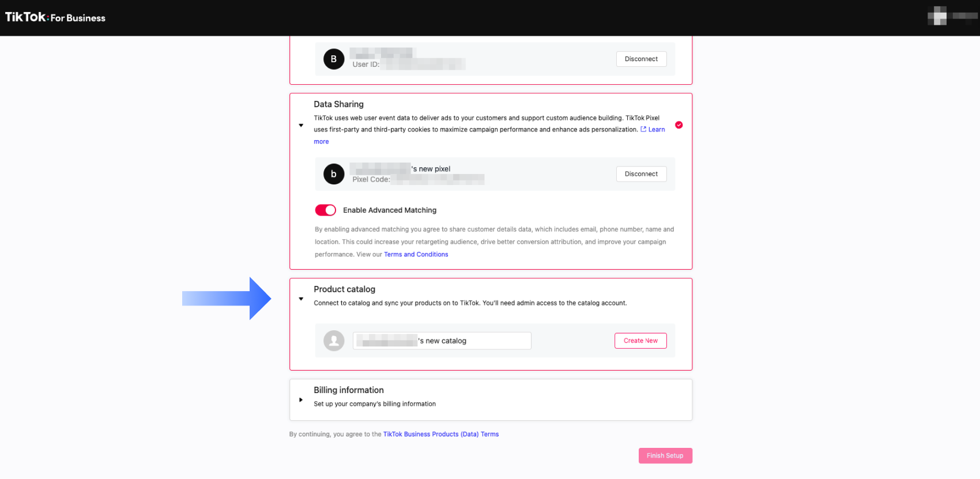This screenshot has width=980, height=479.
Task: Click the Create New catalog button
Action: coord(640,341)
